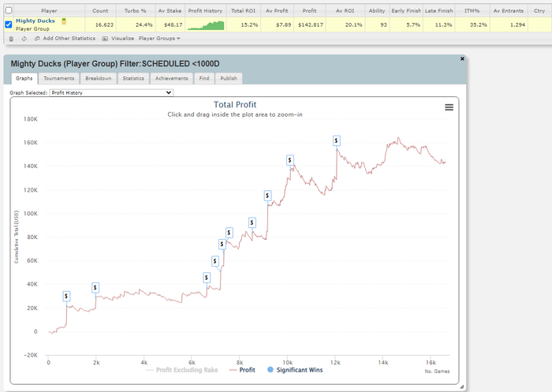Toggle the Profit legend series
Image resolution: width=552 pixels, height=392 pixels.
tap(242, 370)
